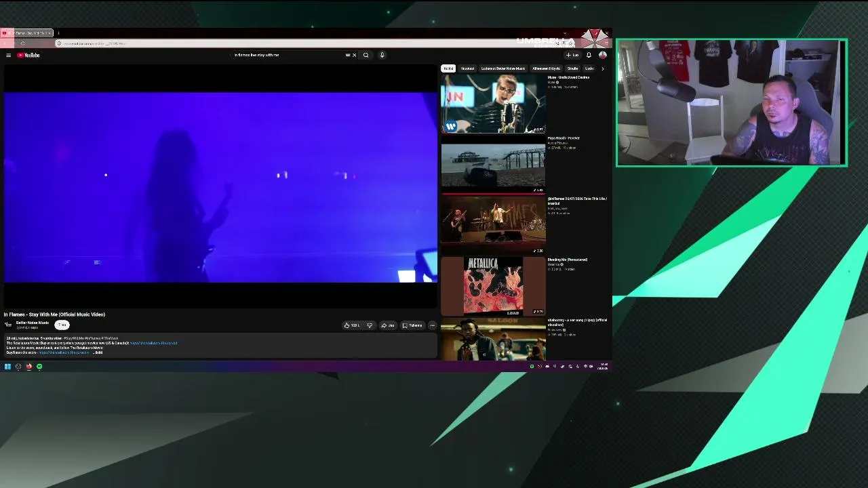Open the YouTube hamburger guide menu

pos(8,55)
